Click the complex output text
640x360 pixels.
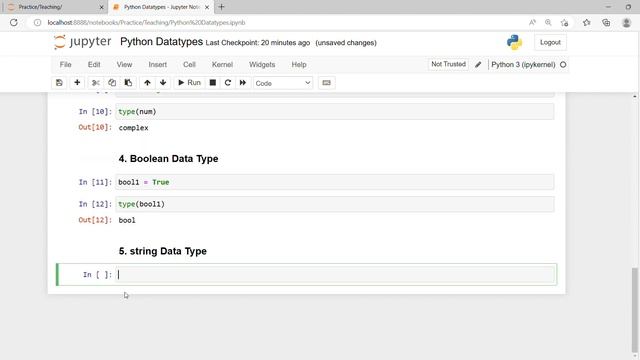(x=133, y=128)
